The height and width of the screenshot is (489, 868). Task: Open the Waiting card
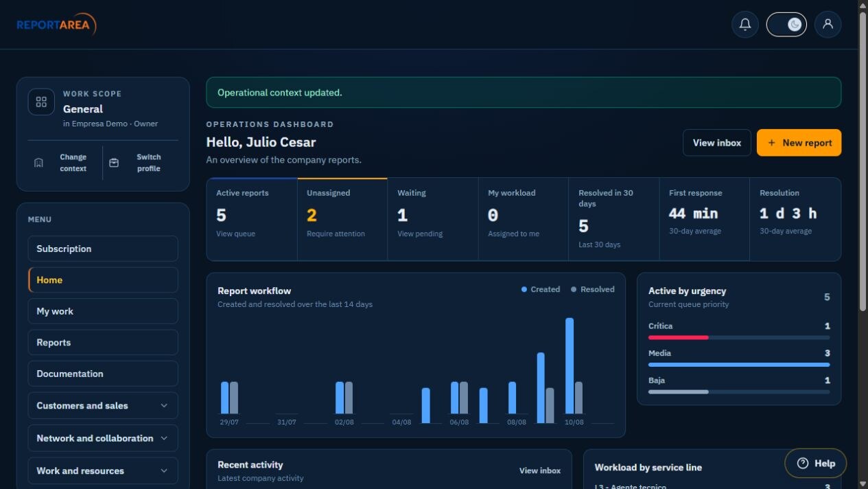[433, 219]
